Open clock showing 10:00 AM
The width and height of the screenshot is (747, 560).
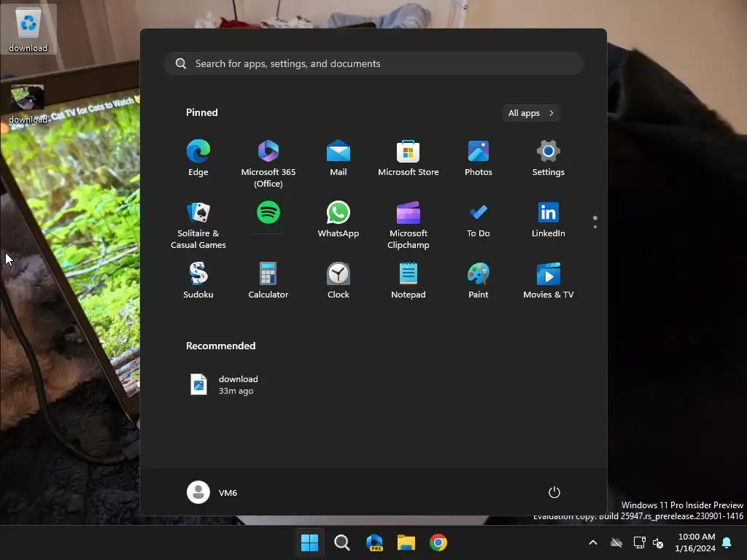point(695,542)
